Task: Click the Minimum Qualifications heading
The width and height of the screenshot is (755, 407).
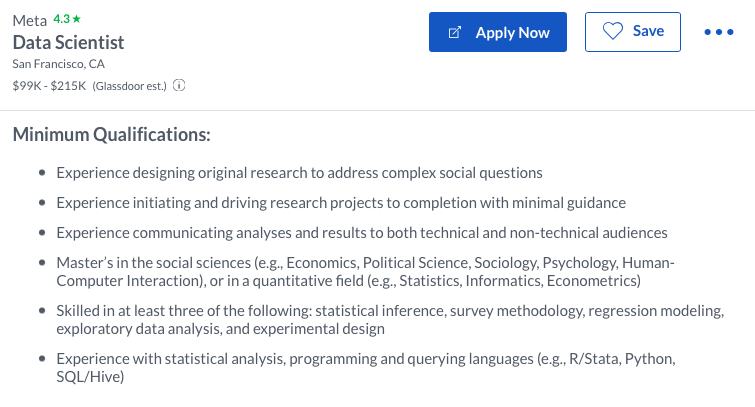Action: click(111, 134)
